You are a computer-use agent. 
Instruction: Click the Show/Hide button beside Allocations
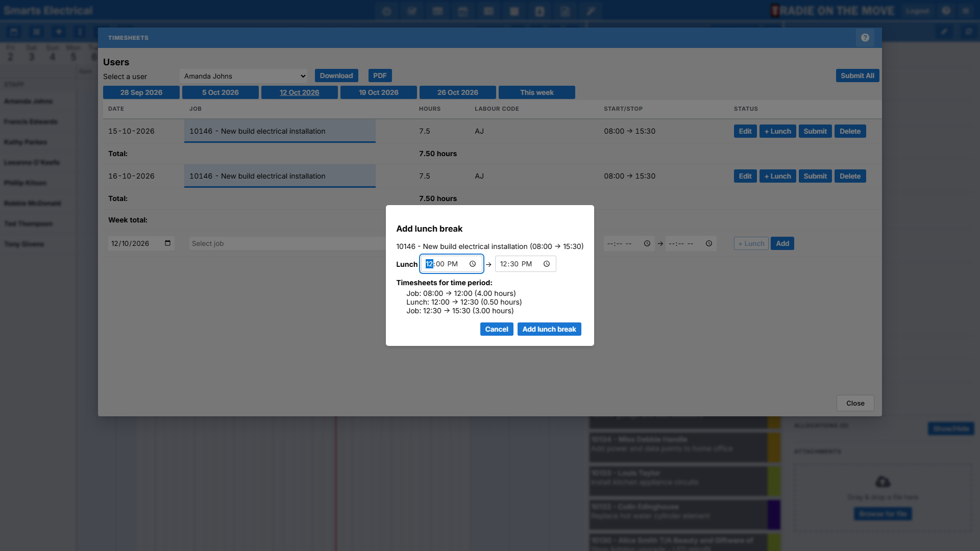[951, 429]
